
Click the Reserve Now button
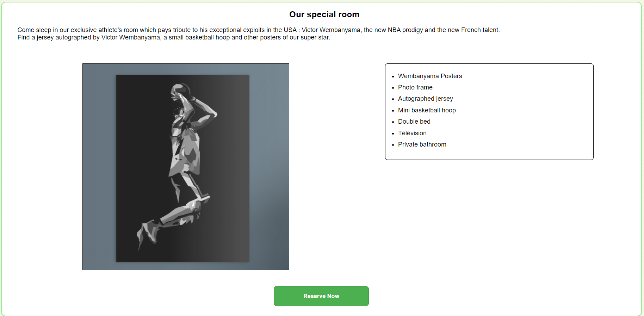321,296
